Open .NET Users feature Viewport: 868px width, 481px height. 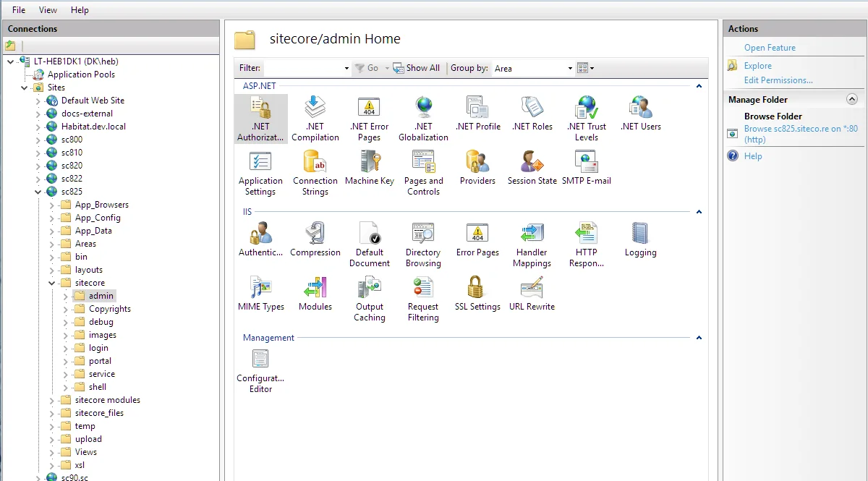tap(641, 114)
